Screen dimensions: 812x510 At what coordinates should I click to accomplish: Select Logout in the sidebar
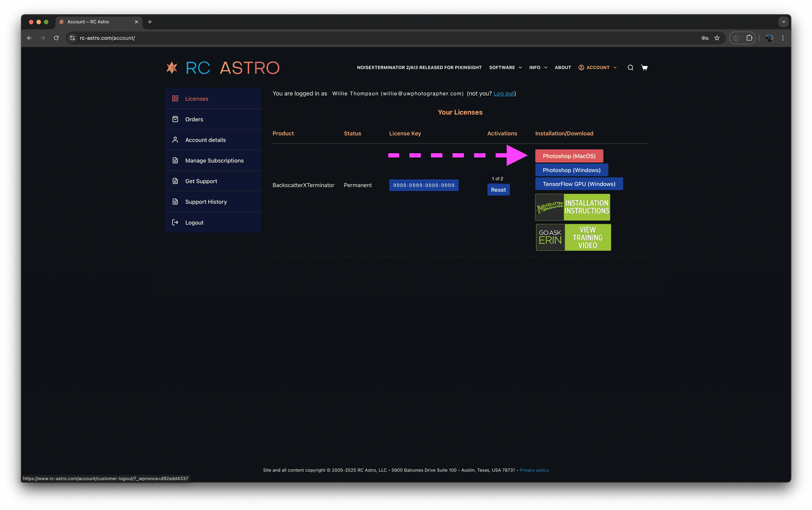[213, 223]
